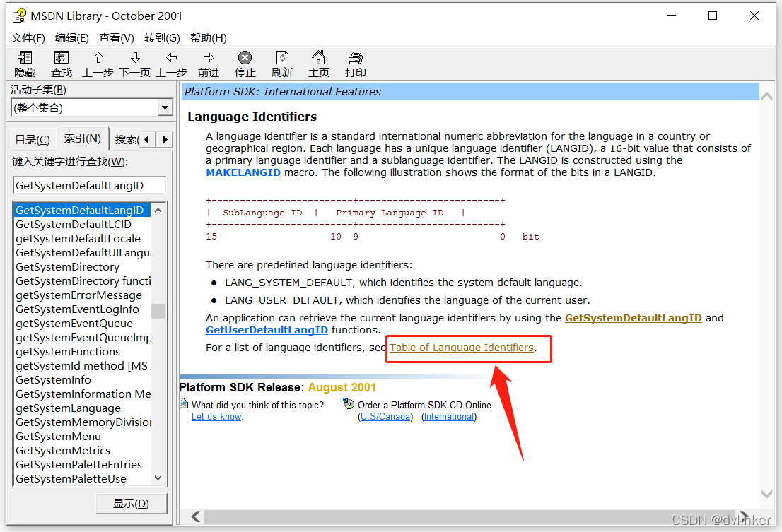Click the 查找 (Locate) toolbar icon
Viewport: 782px width, 532px height.
62,58
